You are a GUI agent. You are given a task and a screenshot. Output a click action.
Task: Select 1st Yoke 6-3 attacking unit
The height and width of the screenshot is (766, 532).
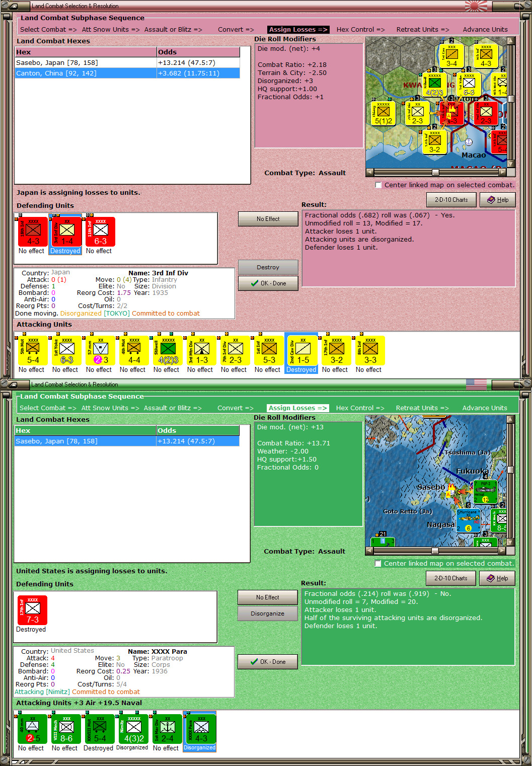tap(66, 351)
